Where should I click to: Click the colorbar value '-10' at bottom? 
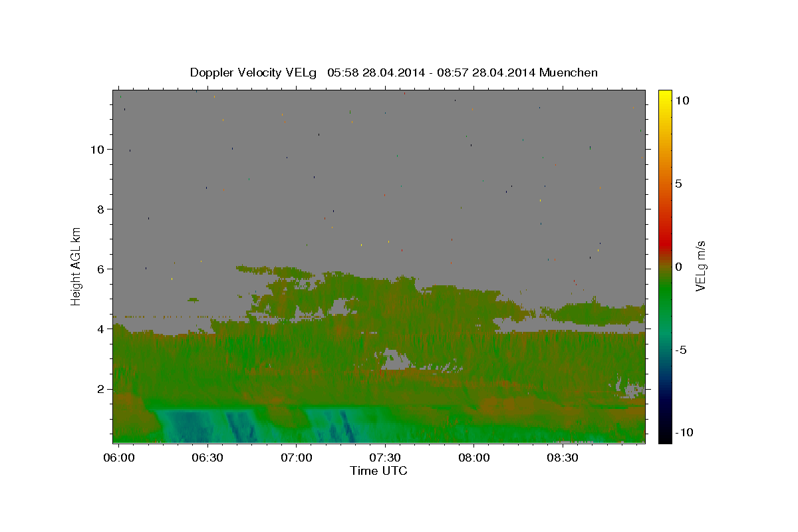coord(683,433)
